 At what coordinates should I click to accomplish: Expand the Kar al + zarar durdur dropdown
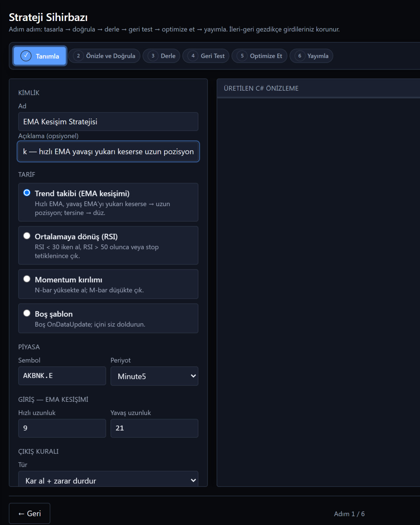pyautogui.click(x=108, y=479)
